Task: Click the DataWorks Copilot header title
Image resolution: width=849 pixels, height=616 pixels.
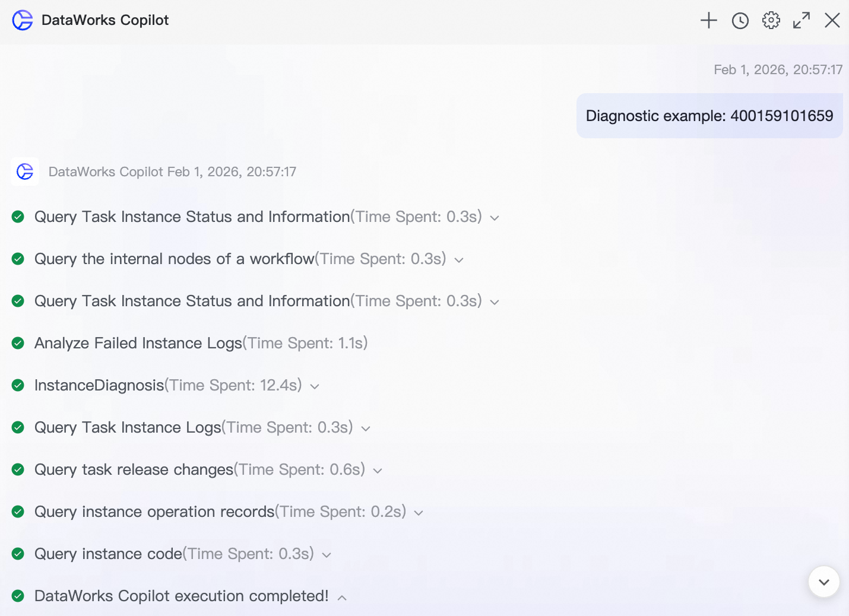Action: tap(105, 20)
